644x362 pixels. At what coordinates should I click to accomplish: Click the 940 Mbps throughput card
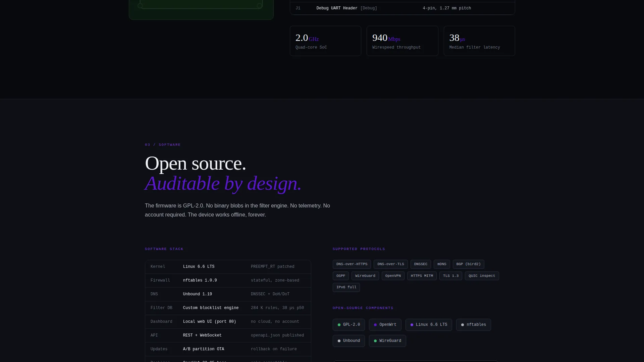pyautogui.click(x=402, y=41)
